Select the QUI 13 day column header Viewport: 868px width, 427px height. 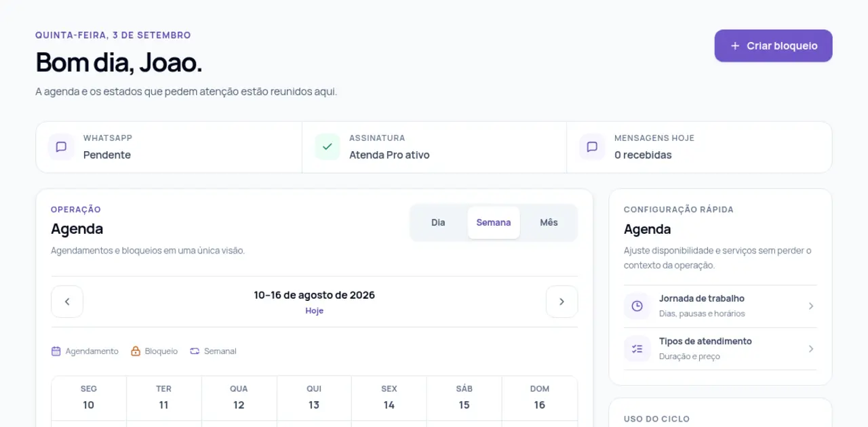coord(314,398)
